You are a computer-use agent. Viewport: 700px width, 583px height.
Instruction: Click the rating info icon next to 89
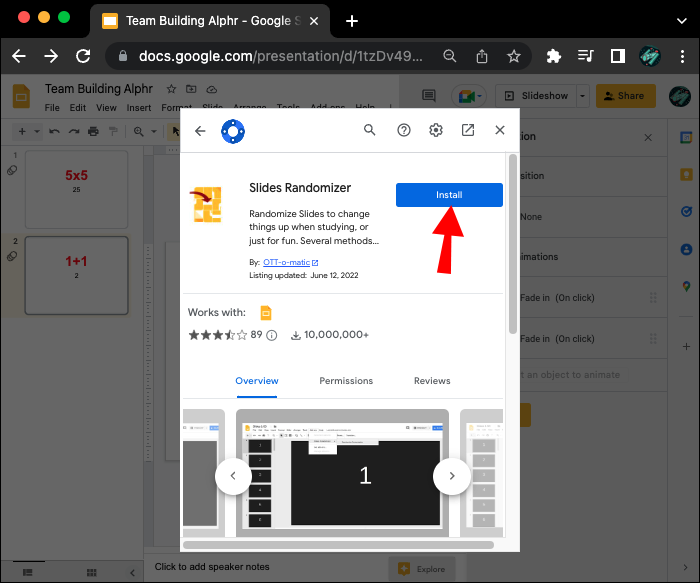pyautogui.click(x=271, y=335)
